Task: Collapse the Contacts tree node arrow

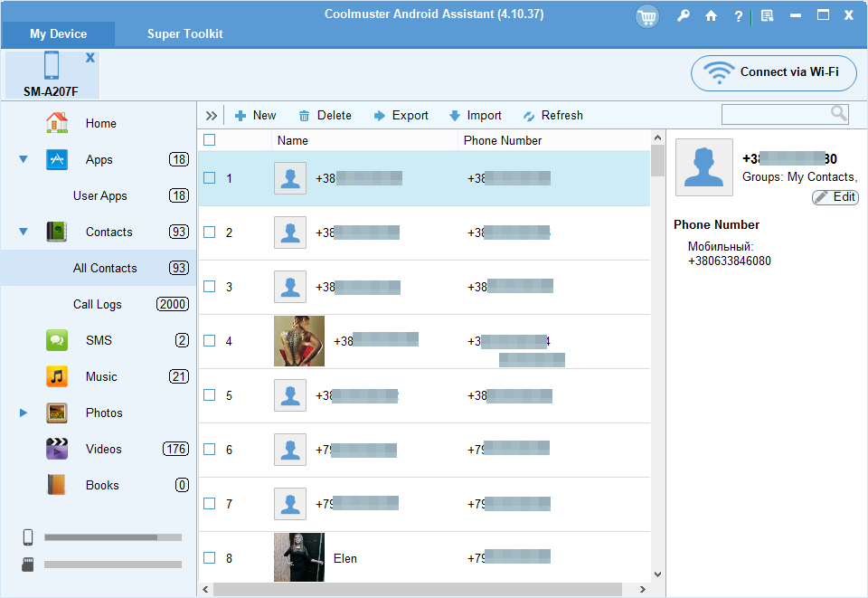Action: coord(24,232)
